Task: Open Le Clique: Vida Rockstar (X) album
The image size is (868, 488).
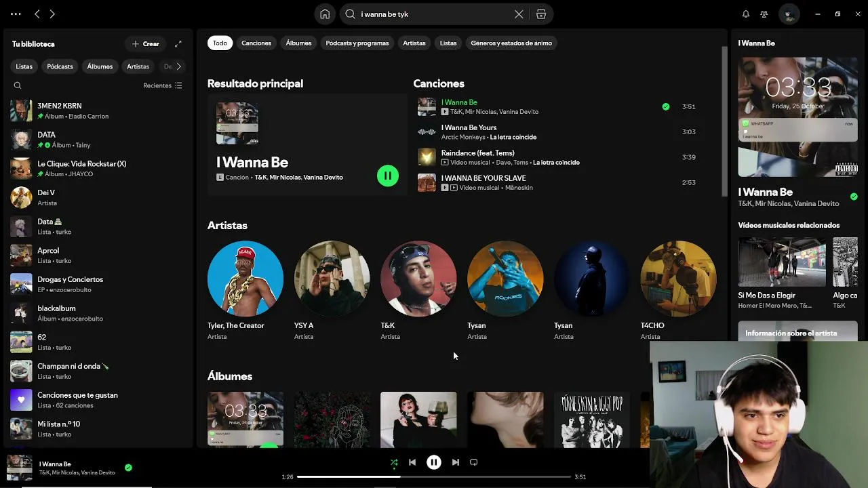Action: click(x=98, y=169)
